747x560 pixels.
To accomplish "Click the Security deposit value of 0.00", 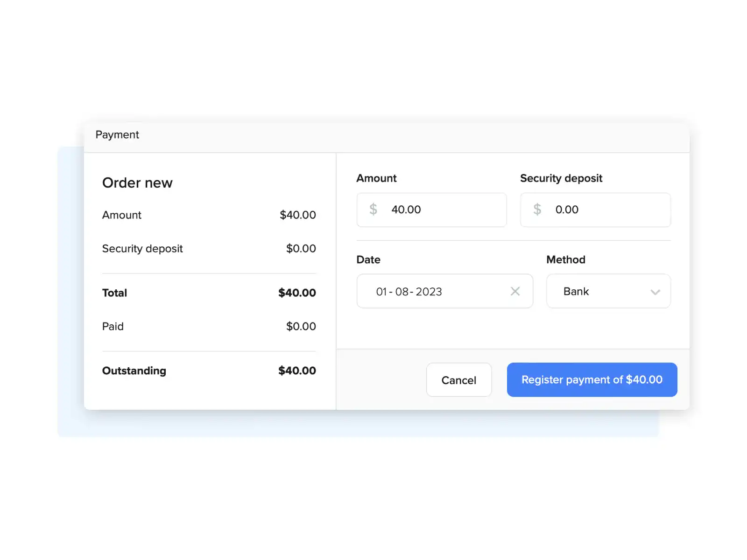I will 567,210.
